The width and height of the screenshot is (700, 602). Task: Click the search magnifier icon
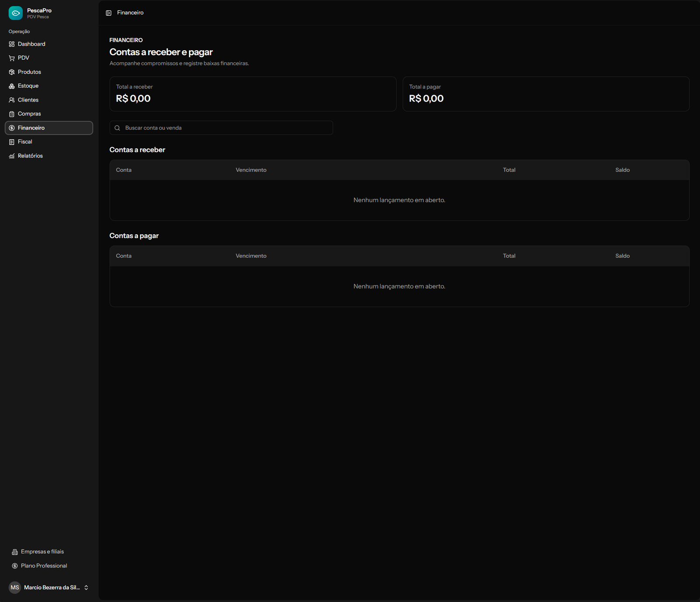click(x=117, y=128)
